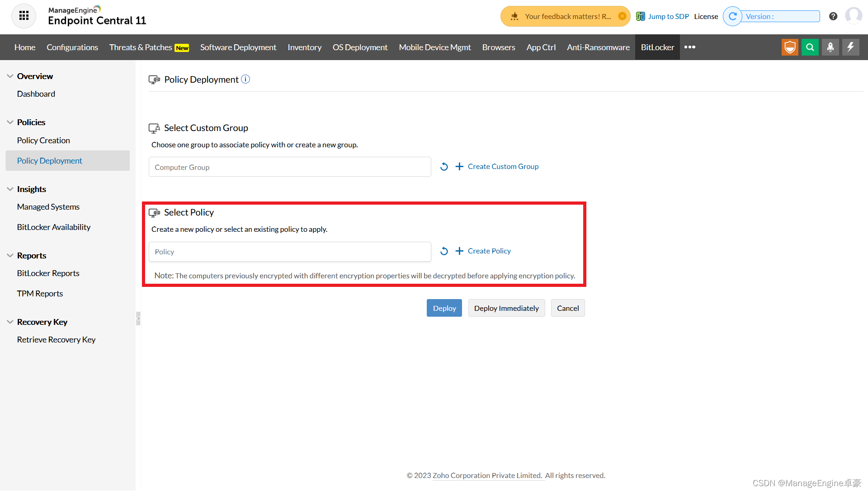Dismiss the feedback banner close icon
The image size is (868, 492).
[622, 16]
